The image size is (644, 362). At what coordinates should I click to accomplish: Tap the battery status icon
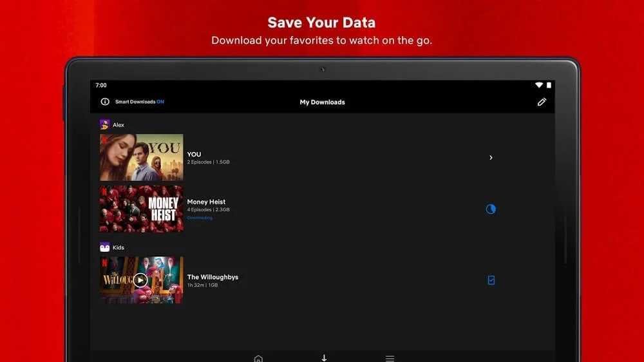[549, 85]
